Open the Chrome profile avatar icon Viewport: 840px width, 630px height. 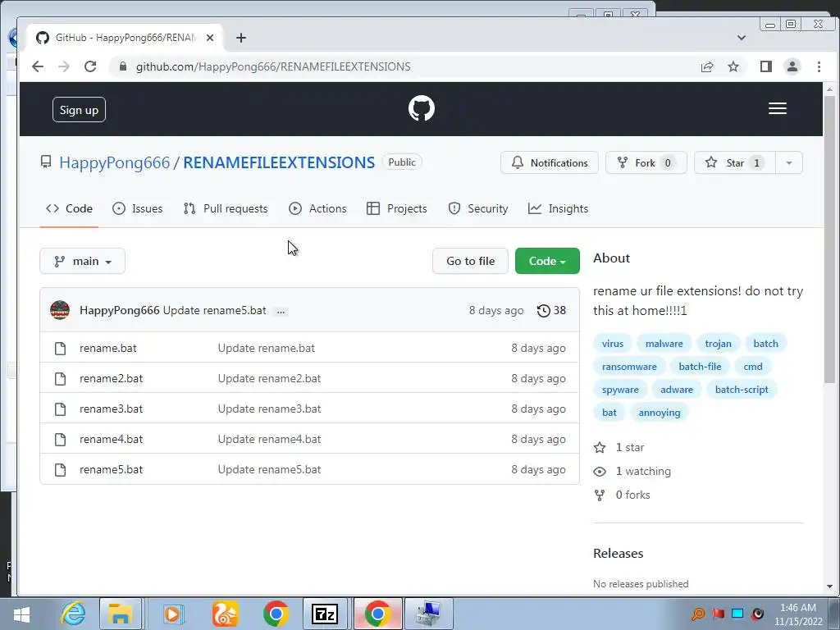(x=792, y=66)
